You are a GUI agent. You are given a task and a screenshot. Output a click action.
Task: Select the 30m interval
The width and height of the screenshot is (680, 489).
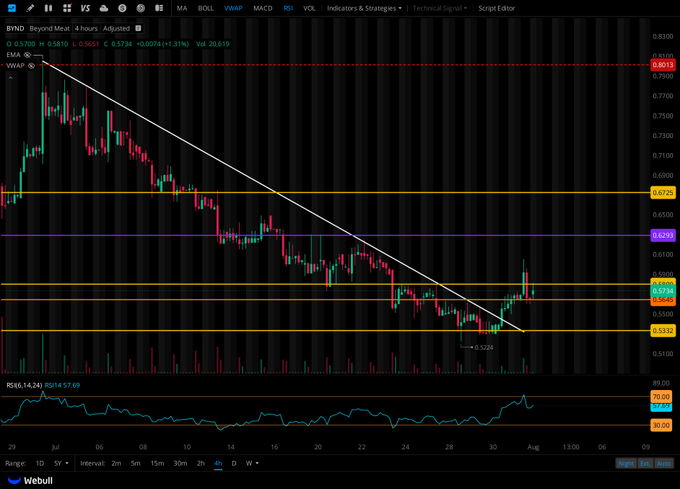tap(180, 463)
